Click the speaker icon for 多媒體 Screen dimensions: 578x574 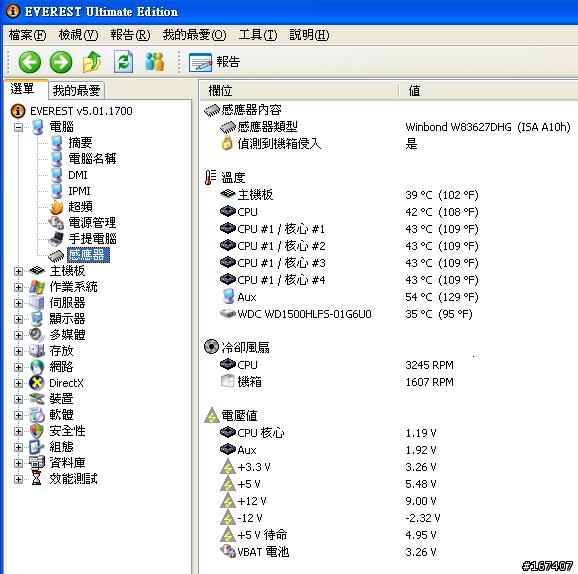[37, 335]
